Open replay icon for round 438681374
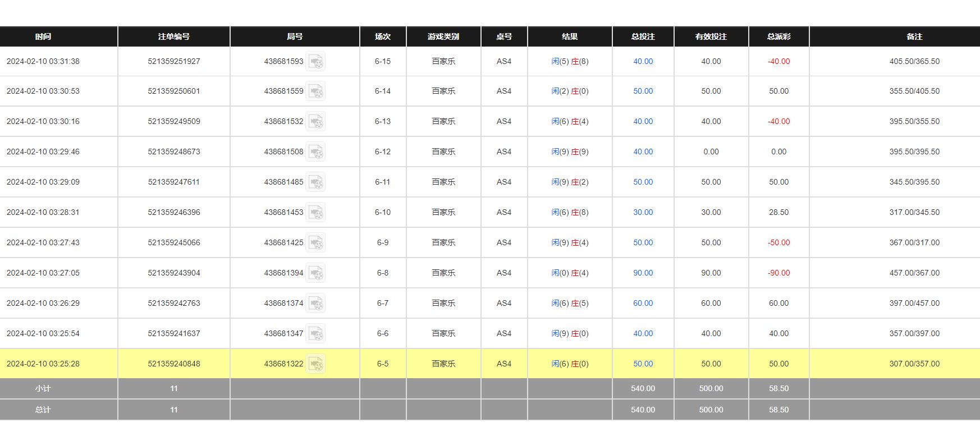Viewport: 980px width, 436px height. coord(315,303)
